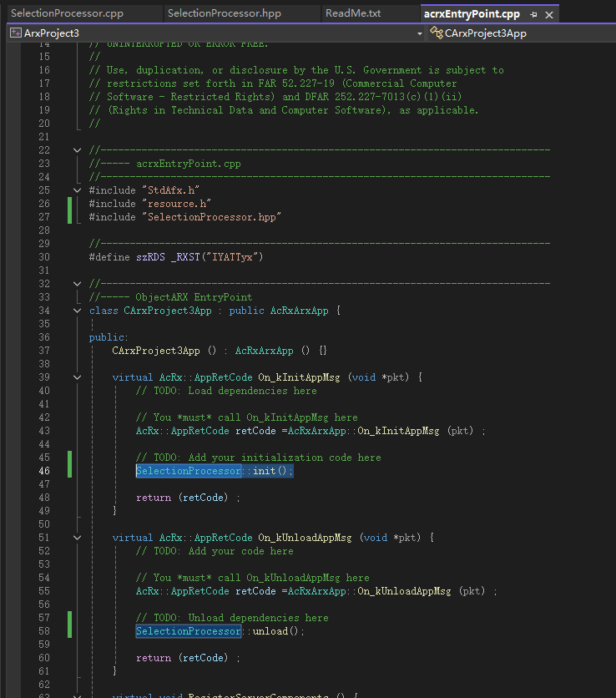Click the szRDS macro name
This screenshot has width=616, height=698.
click(x=150, y=257)
